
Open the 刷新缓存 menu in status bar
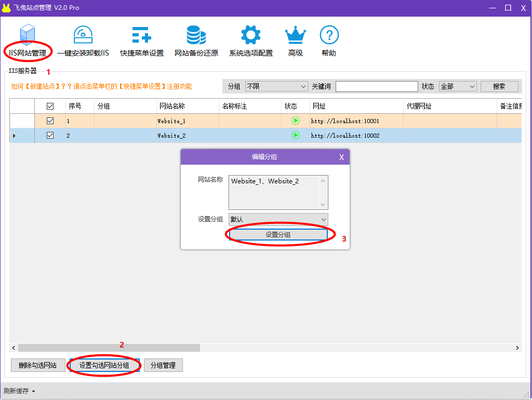coord(19,391)
